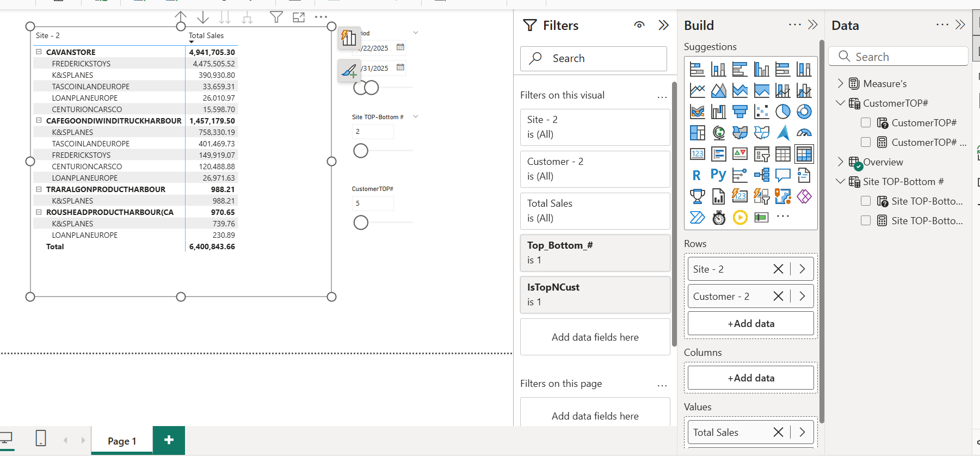Remove Site - 2 from the Rows well

[779, 269]
